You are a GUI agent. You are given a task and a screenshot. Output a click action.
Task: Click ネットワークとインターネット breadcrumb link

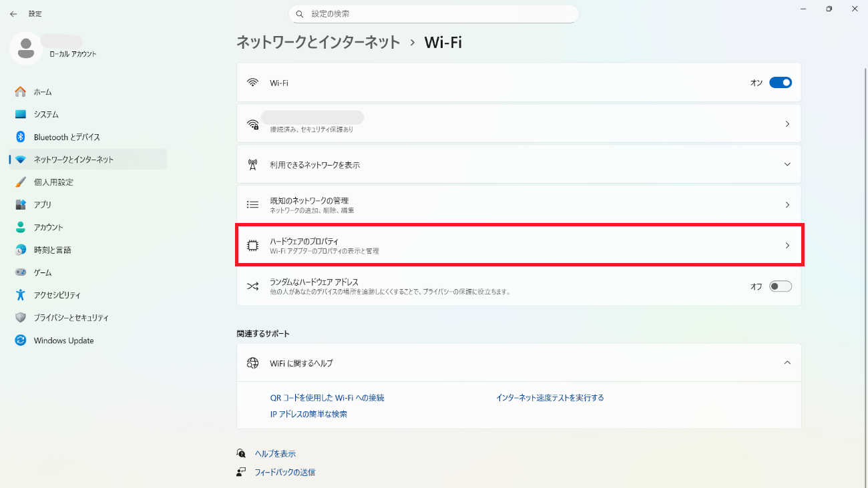point(318,42)
